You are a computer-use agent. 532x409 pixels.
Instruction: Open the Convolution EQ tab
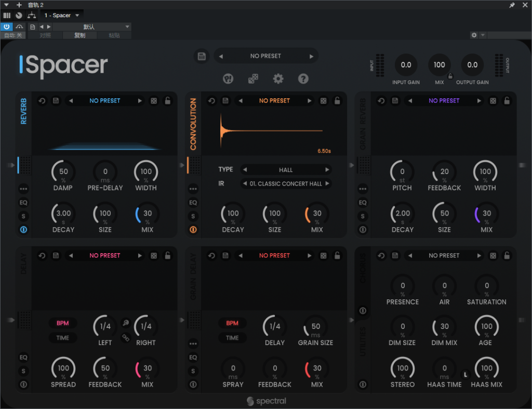tap(193, 203)
